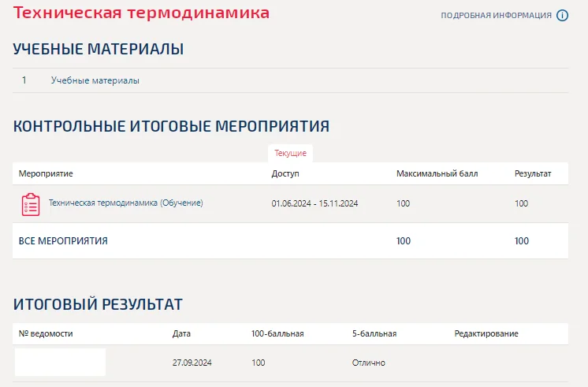Click row number 1 in materials list
Image resolution: width=588 pixels, height=387 pixels.
point(24,80)
